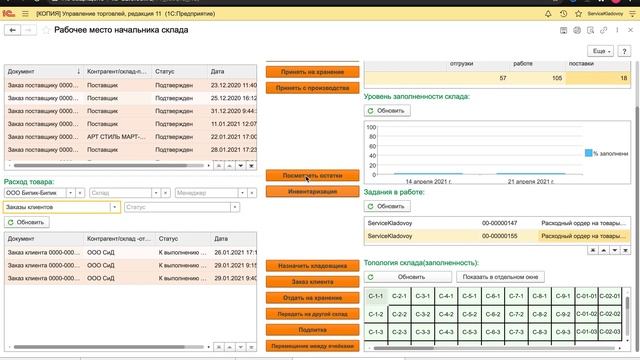This screenshot has height=360, width=640.
Task: Click Дата header in customer orders table
Action: [234, 239]
